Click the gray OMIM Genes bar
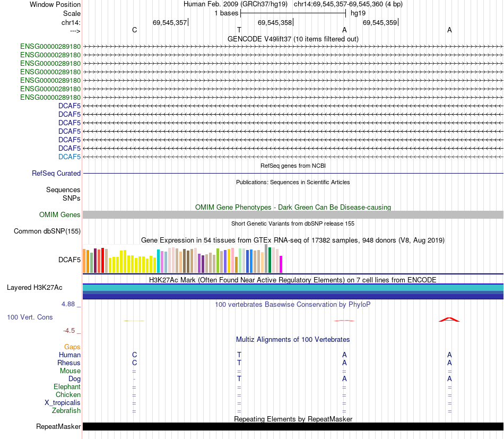Screen dimensions: 504x439 [x=293, y=215]
